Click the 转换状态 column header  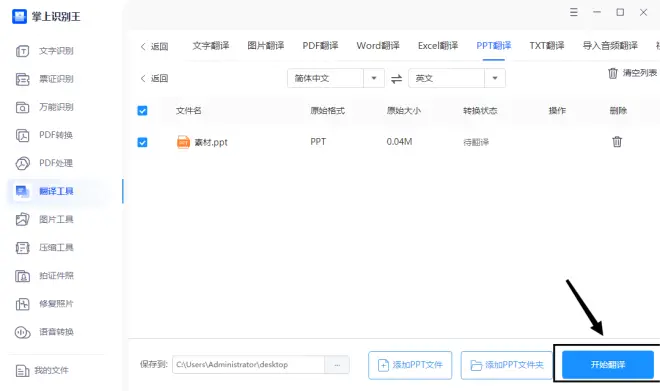coord(480,111)
